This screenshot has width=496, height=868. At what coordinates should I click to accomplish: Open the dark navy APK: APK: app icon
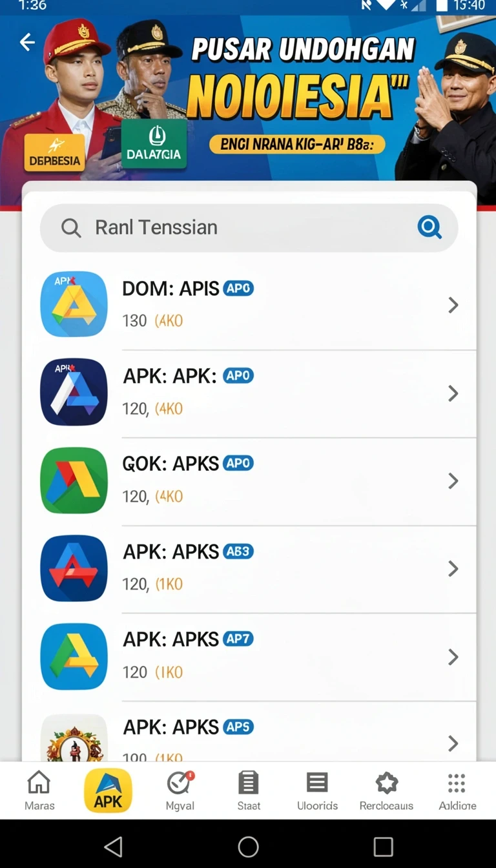[74, 392]
